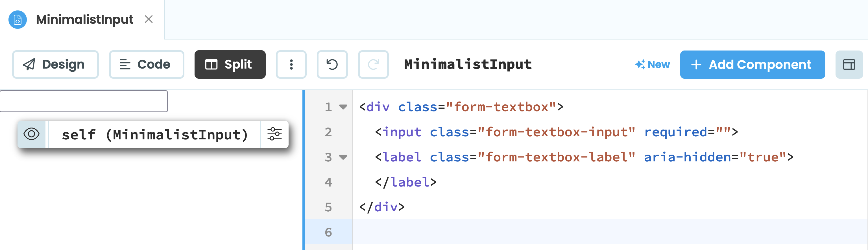The height and width of the screenshot is (250, 868).
Task: Switch to Code view
Action: pos(146,64)
